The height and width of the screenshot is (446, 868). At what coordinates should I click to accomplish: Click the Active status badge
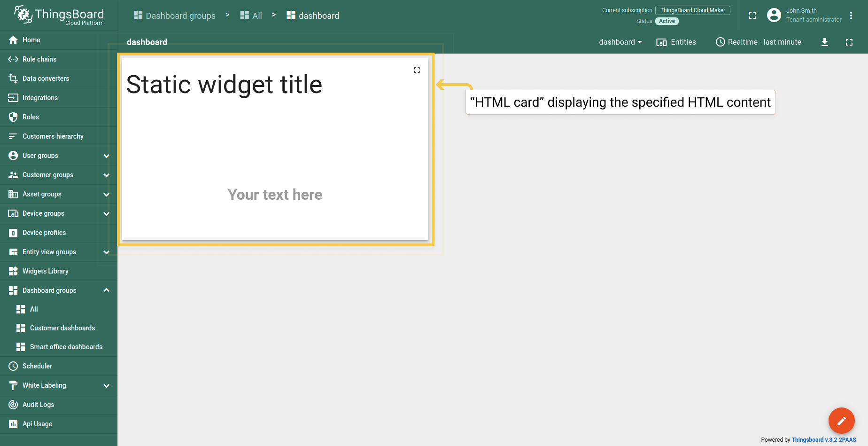[x=667, y=21]
